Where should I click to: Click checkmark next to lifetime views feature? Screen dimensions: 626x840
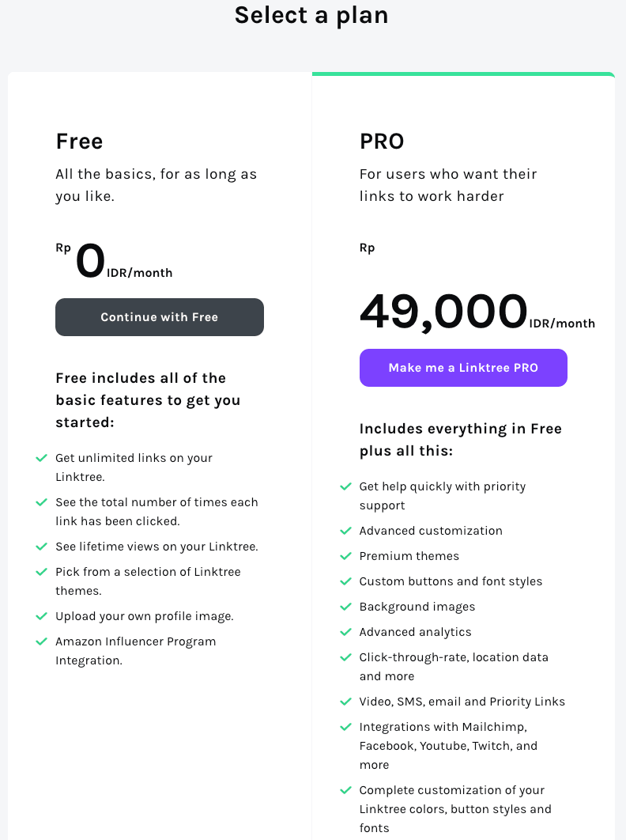coord(41,547)
